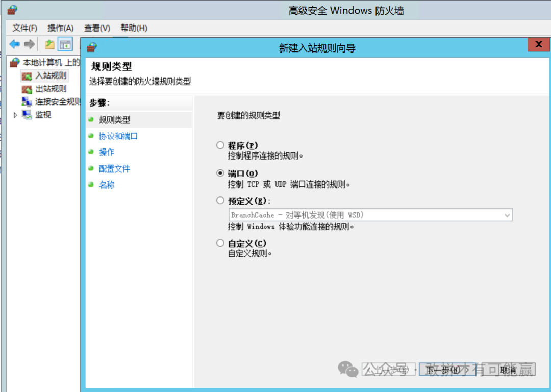Select the 程序(P) radio button

coord(220,145)
